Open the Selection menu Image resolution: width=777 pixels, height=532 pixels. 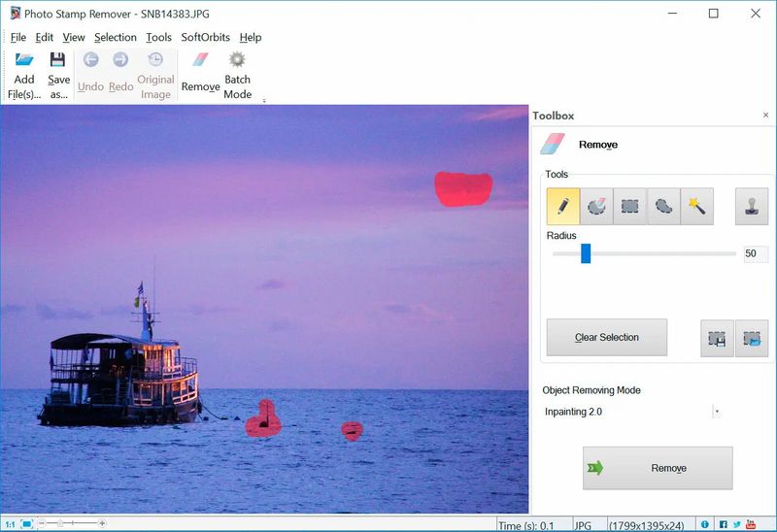pos(115,37)
